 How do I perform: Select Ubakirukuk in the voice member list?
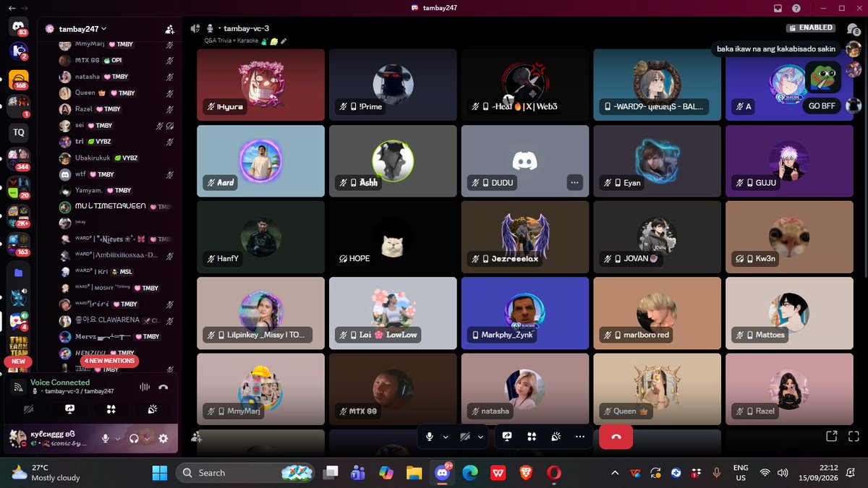pyautogui.click(x=116, y=158)
